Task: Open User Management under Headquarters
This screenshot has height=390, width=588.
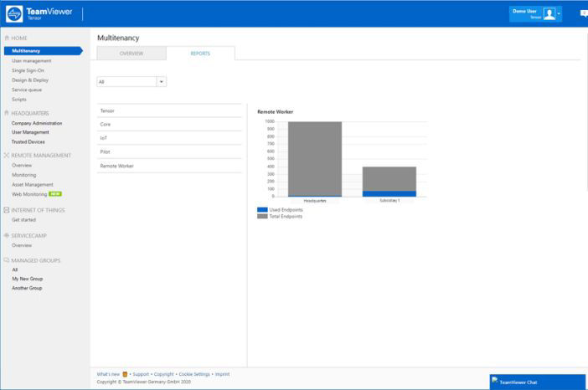Action: click(30, 132)
